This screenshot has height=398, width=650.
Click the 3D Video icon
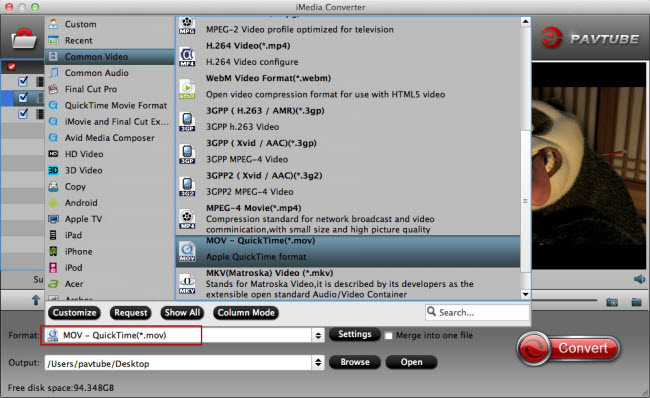pos(53,170)
